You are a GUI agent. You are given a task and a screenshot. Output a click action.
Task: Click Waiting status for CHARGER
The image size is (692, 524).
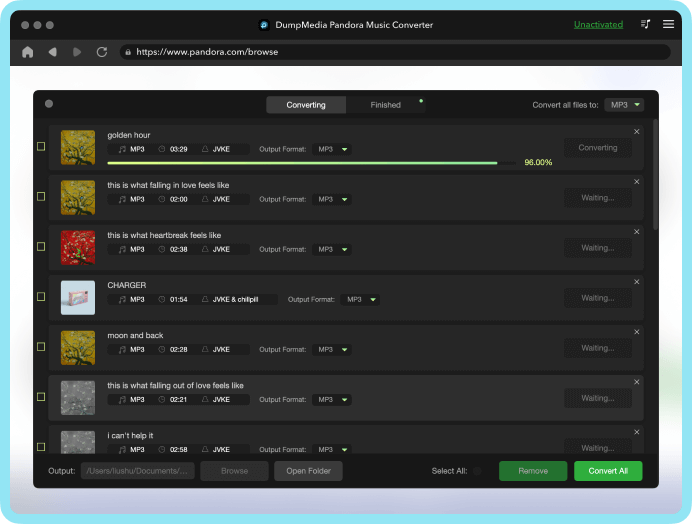[x=598, y=298]
